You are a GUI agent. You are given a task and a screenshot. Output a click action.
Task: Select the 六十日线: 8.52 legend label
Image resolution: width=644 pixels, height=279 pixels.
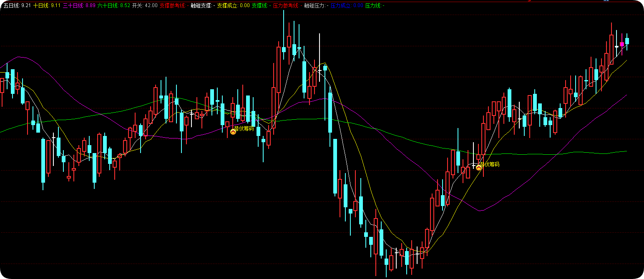click(114, 5)
